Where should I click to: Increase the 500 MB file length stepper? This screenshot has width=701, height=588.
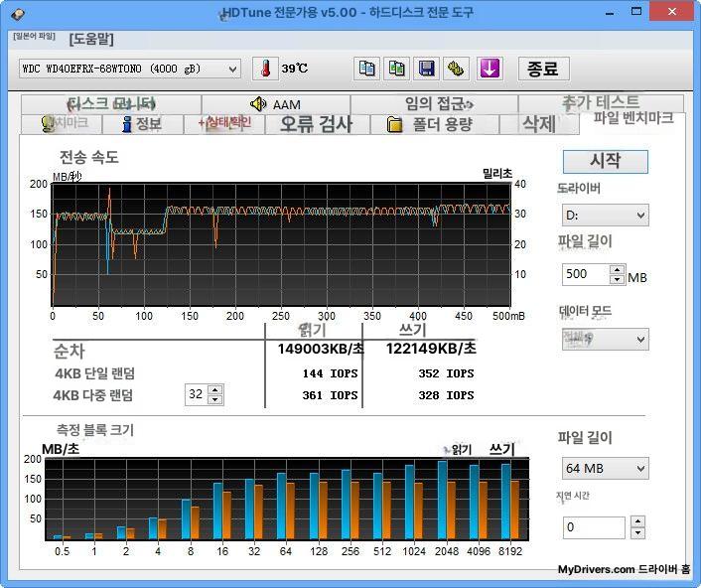tap(618, 269)
